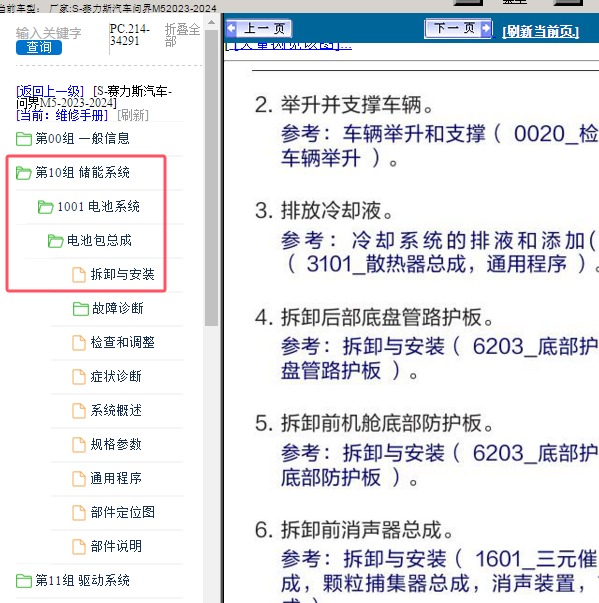Click the 查询 search button
The image size is (599, 603).
39,47
